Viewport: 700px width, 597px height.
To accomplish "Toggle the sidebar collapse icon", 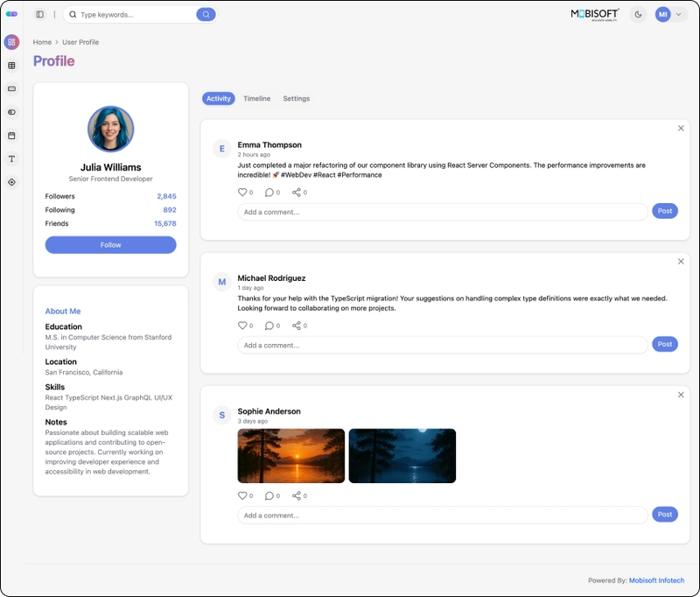I will pyautogui.click(x=39, y=14).
